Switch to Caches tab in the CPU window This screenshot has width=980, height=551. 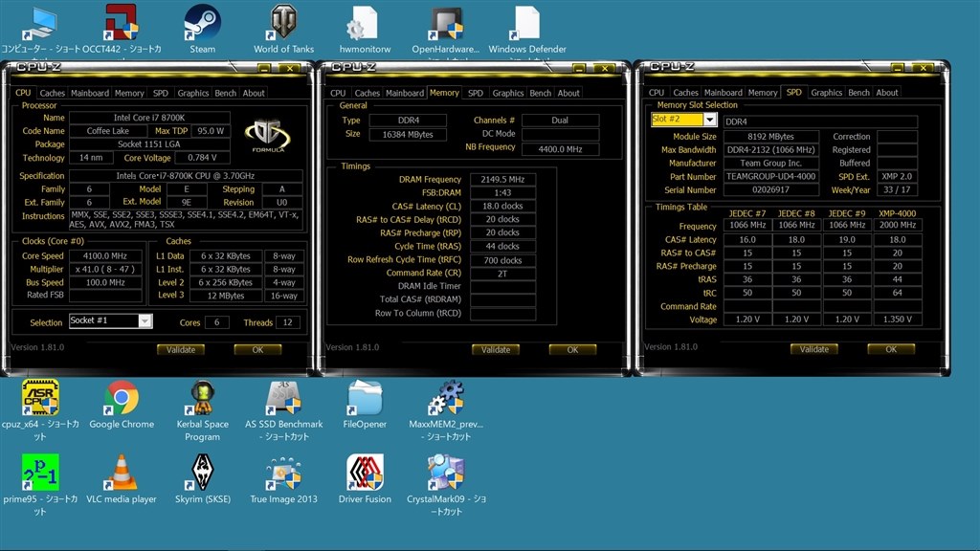[x=52, y=93]
